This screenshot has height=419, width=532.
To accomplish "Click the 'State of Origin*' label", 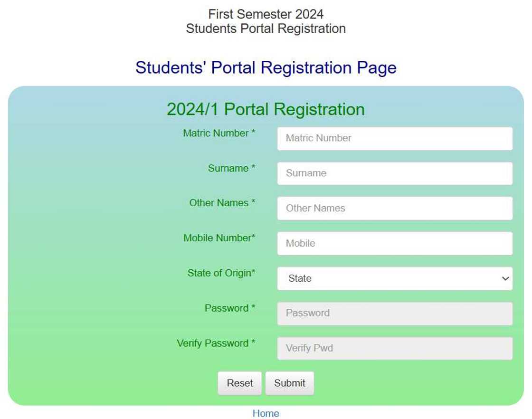I will pyautogui.click(x=220, y=273).
